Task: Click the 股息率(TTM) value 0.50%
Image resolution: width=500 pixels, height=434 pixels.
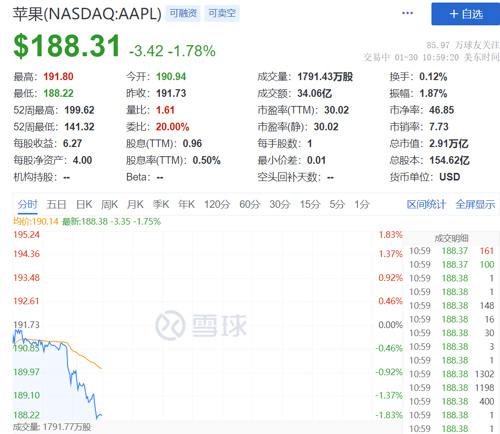Action: [207, 160]
